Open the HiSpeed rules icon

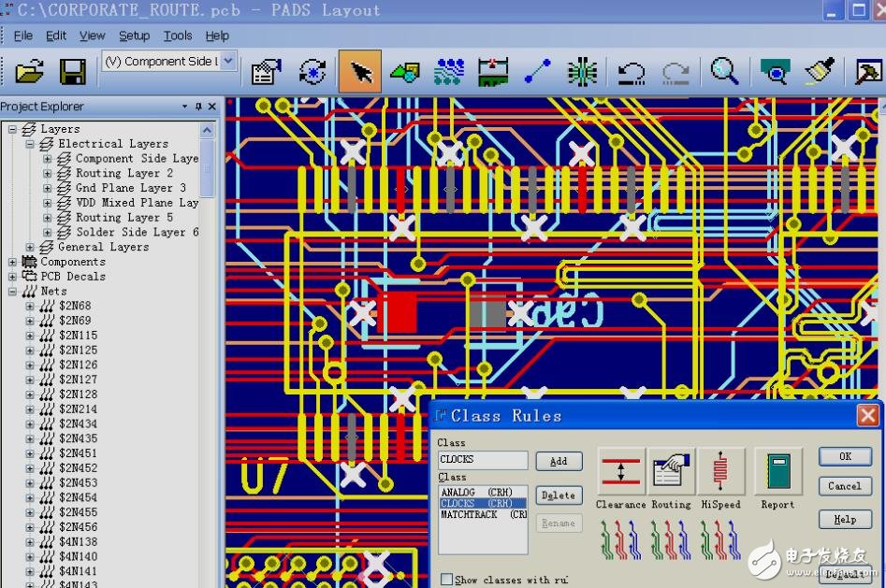pos(720,471)
